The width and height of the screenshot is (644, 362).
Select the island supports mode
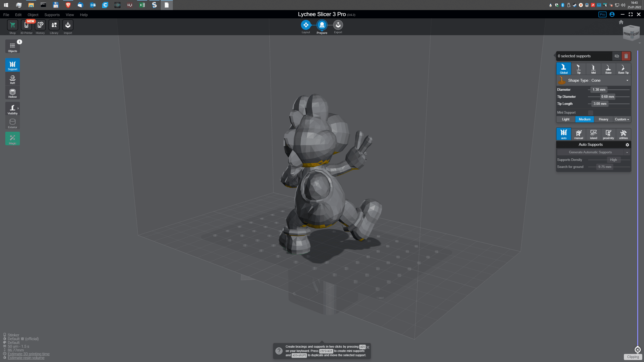point(593,134)
